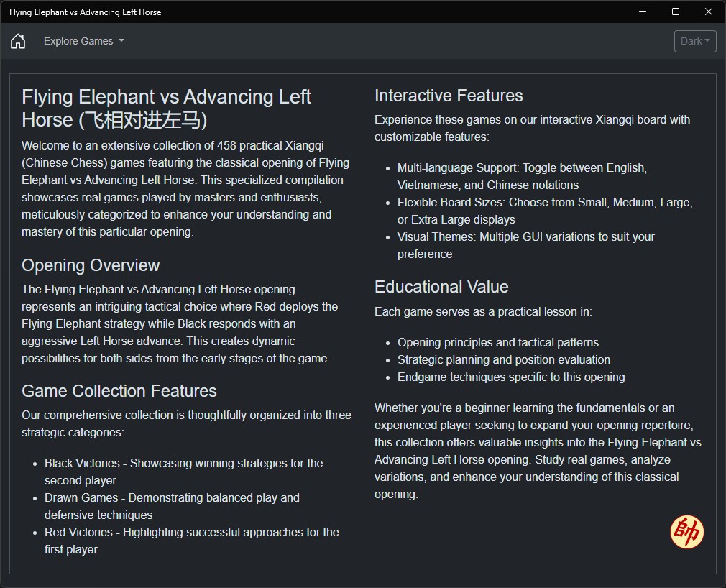Click the Flexible Board Sizes bullet
Viewport: 726px width, 588px height.
[544, 211]
